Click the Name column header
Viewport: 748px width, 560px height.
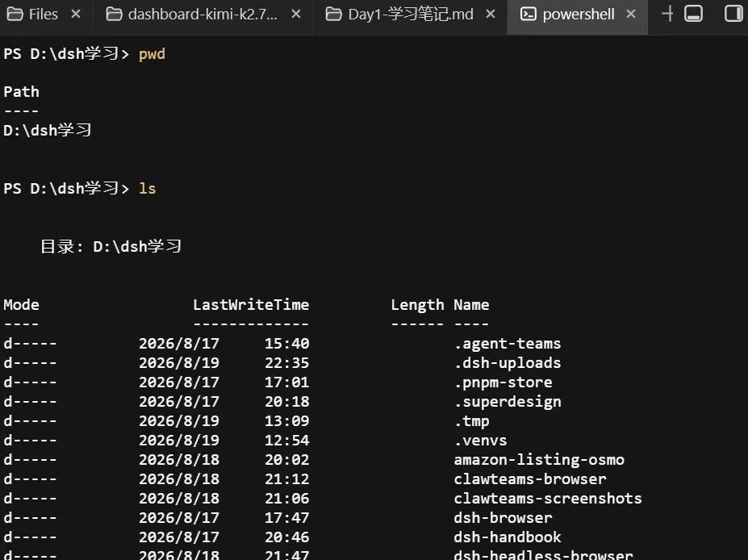[x=471, y=305]
